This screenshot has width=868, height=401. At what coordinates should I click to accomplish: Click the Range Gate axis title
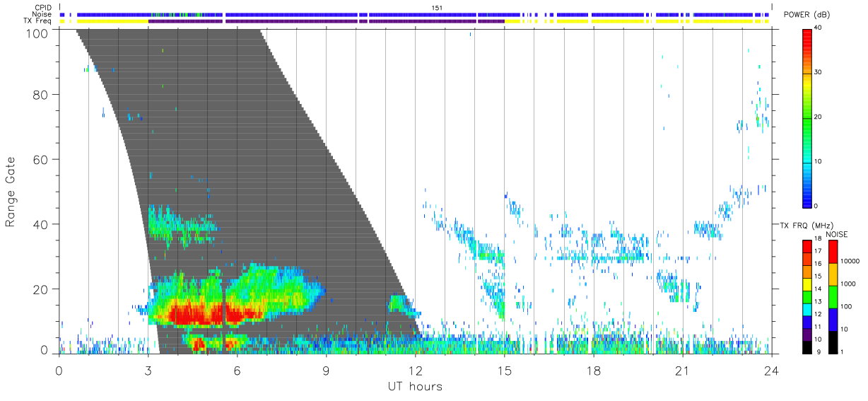[11, 192]
